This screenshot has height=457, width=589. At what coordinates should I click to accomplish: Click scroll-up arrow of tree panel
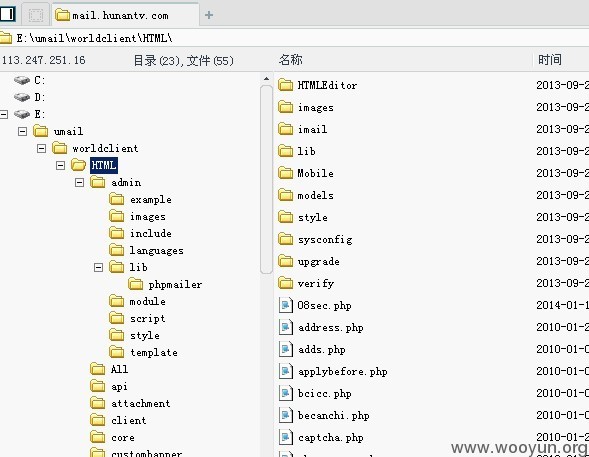coord(266,78)
